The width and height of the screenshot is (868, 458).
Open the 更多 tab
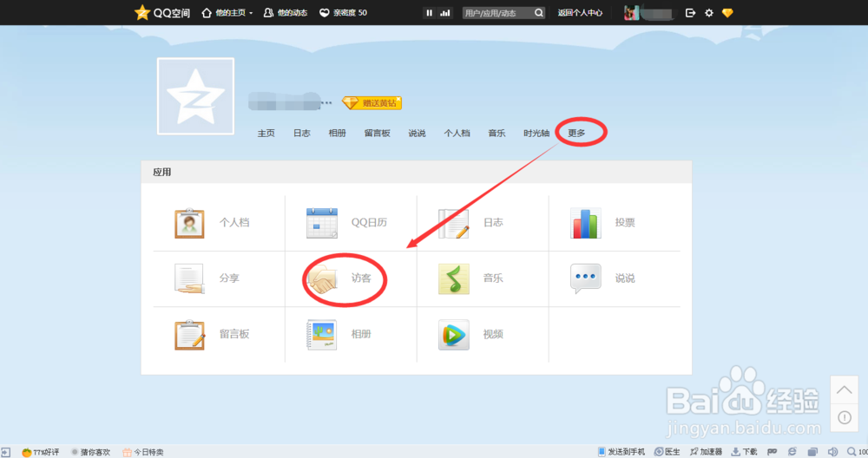pos(576,134)
